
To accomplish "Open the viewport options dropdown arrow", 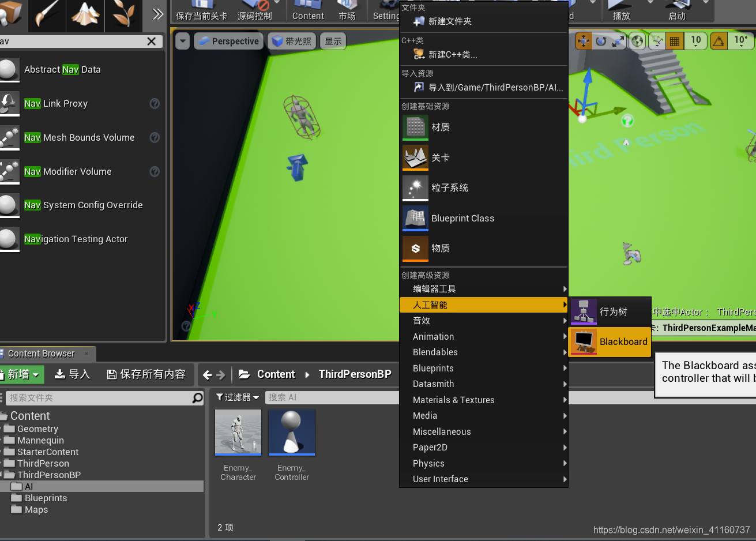I will coord(183,41).
